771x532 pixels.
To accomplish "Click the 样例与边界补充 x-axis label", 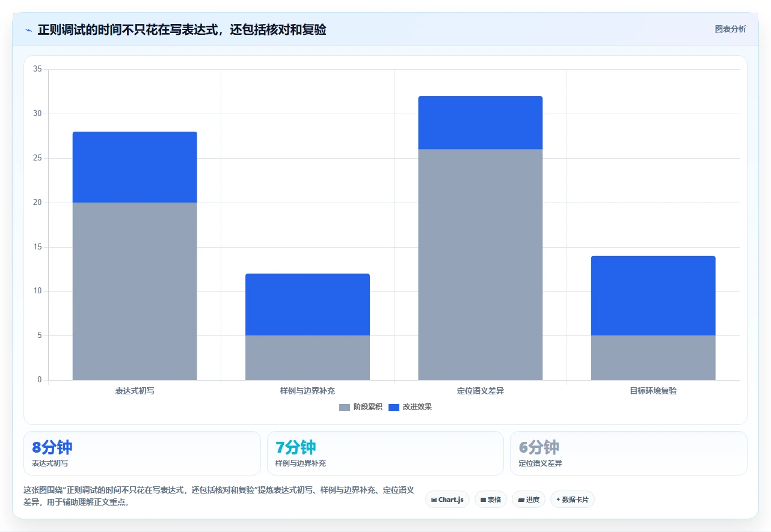I will [x=307, y=391].
